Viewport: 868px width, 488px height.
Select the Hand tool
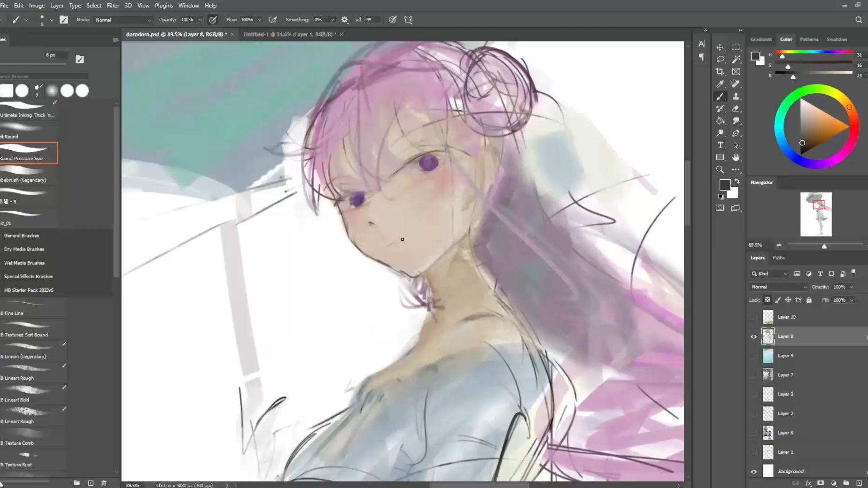[x=736, y=158]
